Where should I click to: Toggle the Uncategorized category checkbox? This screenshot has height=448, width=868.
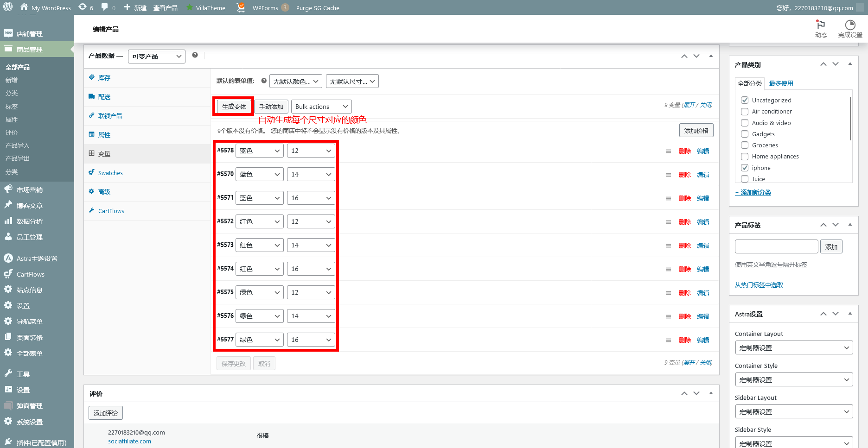(x=745, y=100)
